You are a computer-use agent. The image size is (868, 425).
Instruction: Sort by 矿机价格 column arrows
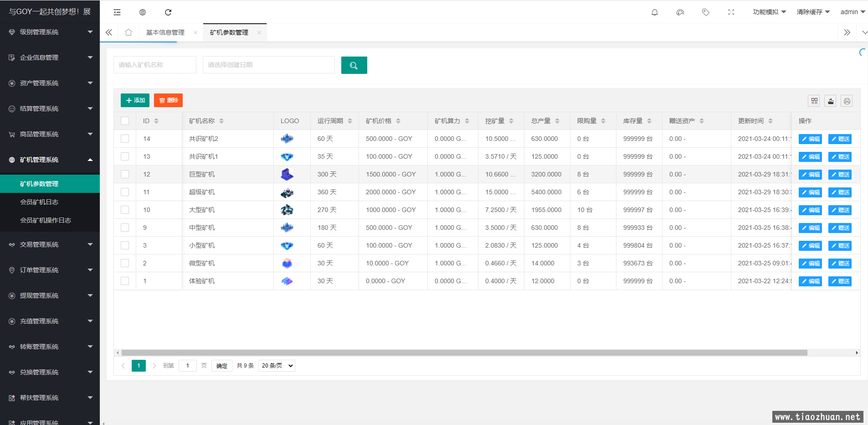[x=398, y=121]
